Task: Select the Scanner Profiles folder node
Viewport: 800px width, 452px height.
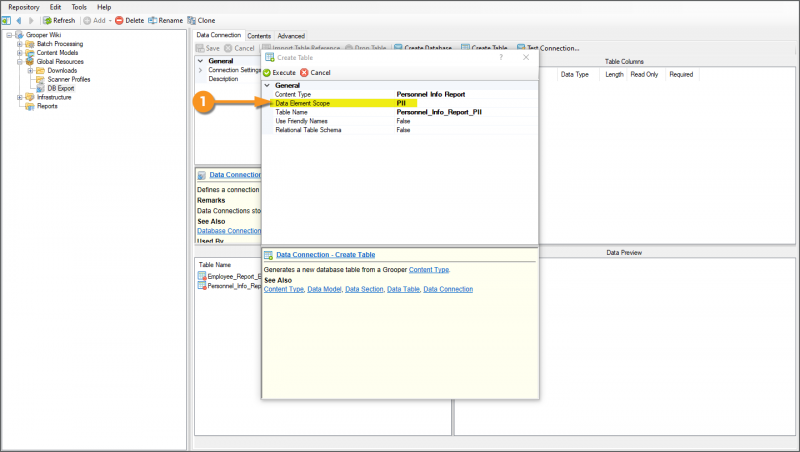Action: point(69,80)
